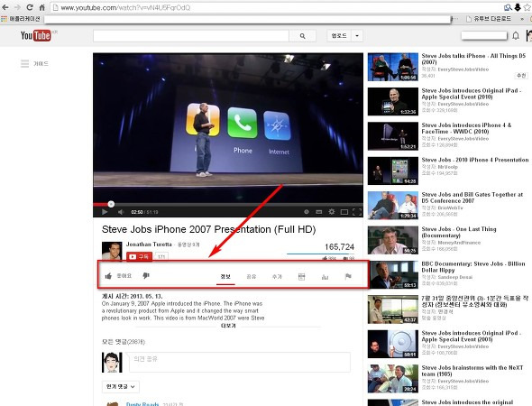Open Steve Jobs One Last Thing documentary link

(459, 232)
